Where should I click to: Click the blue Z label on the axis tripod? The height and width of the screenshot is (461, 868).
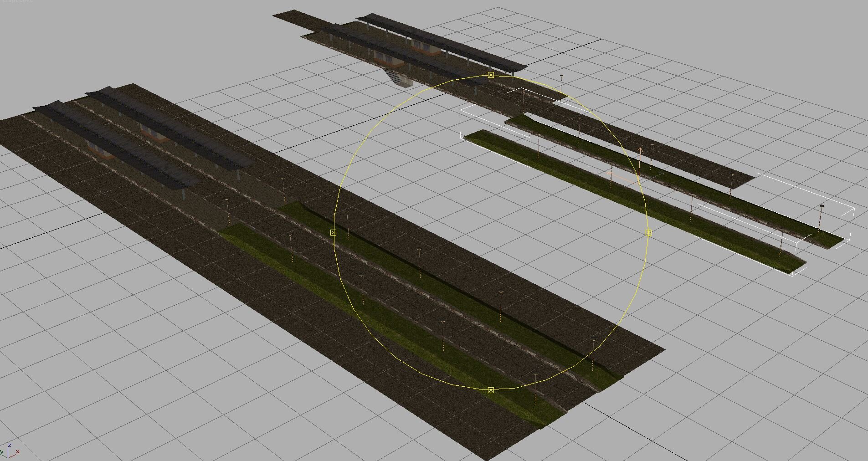10,446
